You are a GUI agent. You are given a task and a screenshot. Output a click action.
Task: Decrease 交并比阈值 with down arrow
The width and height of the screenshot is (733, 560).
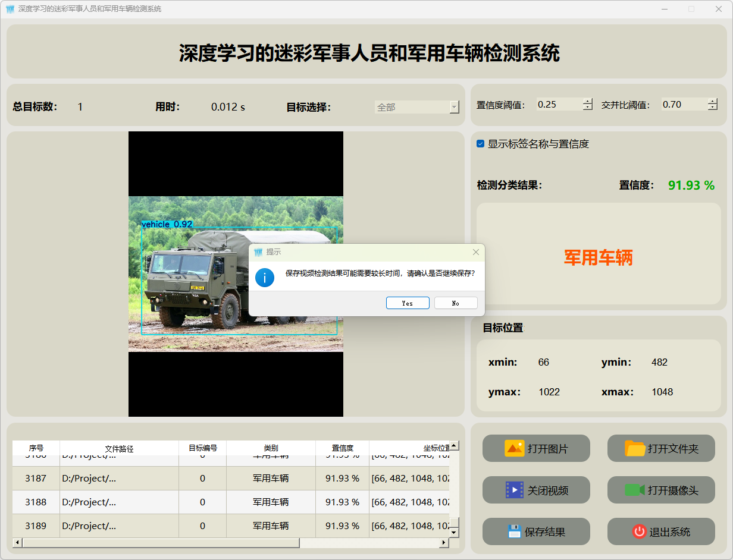click(713, 108)
